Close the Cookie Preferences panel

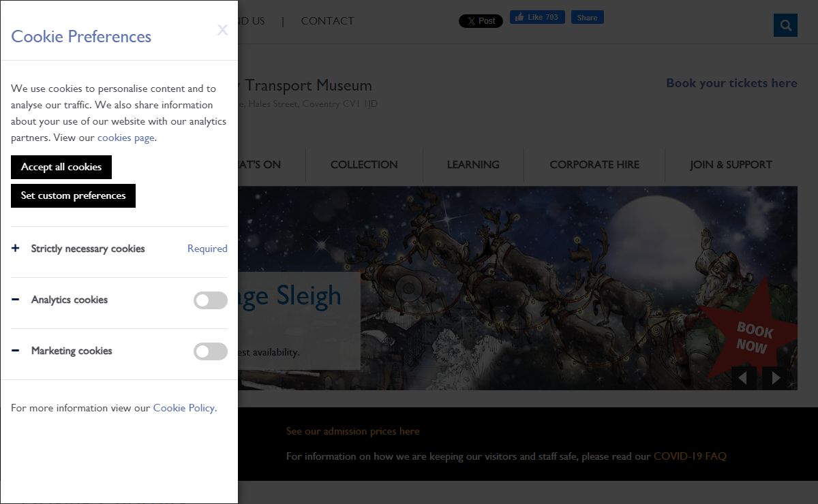point(222,30)
